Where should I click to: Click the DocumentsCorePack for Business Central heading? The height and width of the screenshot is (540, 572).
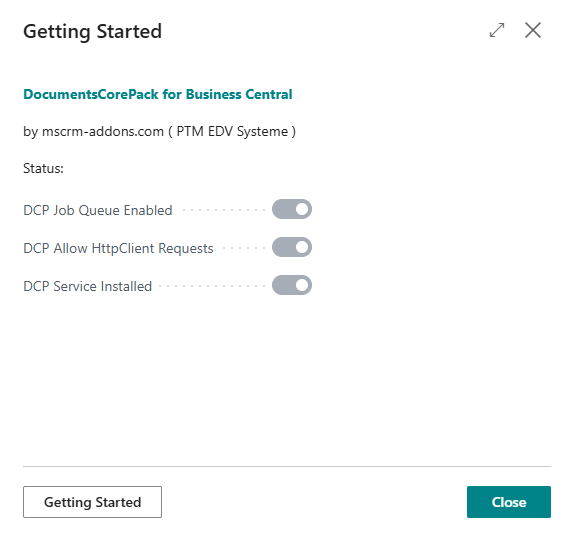click(x=158, y=94)
